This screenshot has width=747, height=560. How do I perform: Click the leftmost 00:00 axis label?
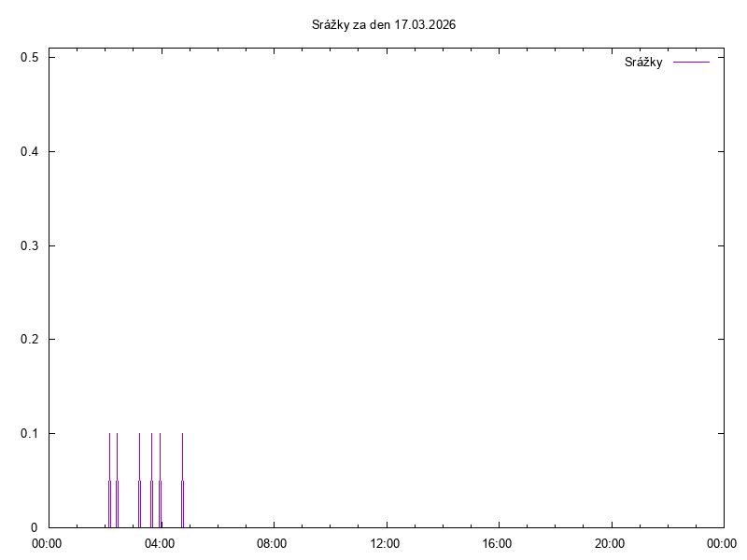48,542
